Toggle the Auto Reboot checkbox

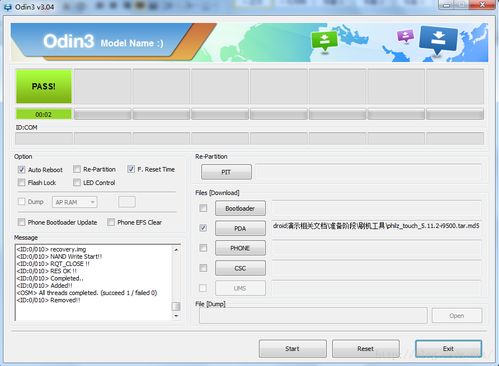pyautogui.click(x=22, y=170)
